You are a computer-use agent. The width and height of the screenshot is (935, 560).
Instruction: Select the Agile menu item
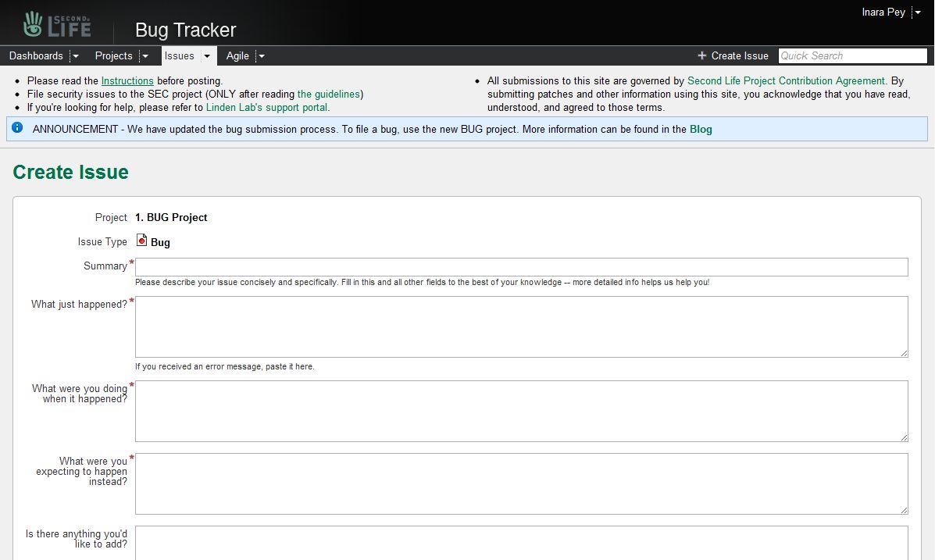(x=237, y=55)
